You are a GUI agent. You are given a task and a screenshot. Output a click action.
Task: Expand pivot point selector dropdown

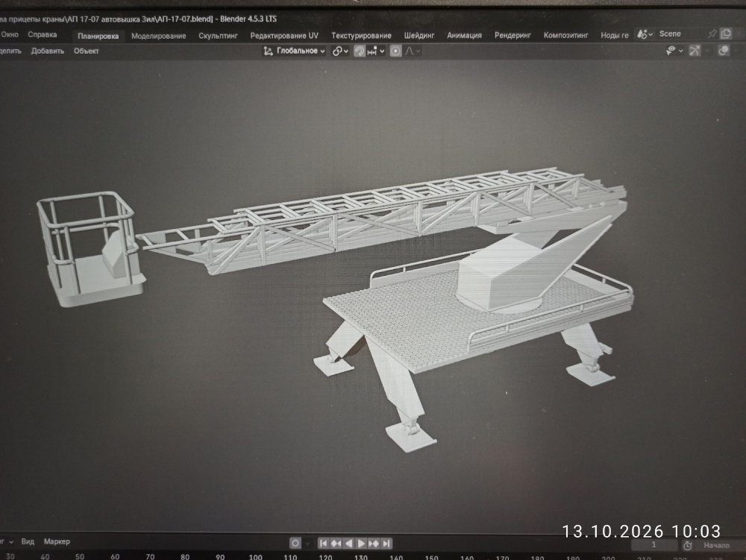[x=340, y=51]
